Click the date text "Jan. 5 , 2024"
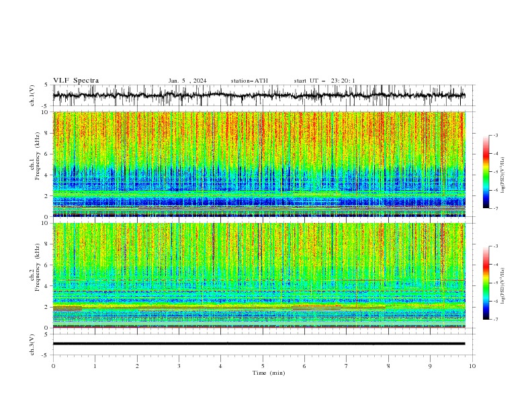 click(187, 81)
